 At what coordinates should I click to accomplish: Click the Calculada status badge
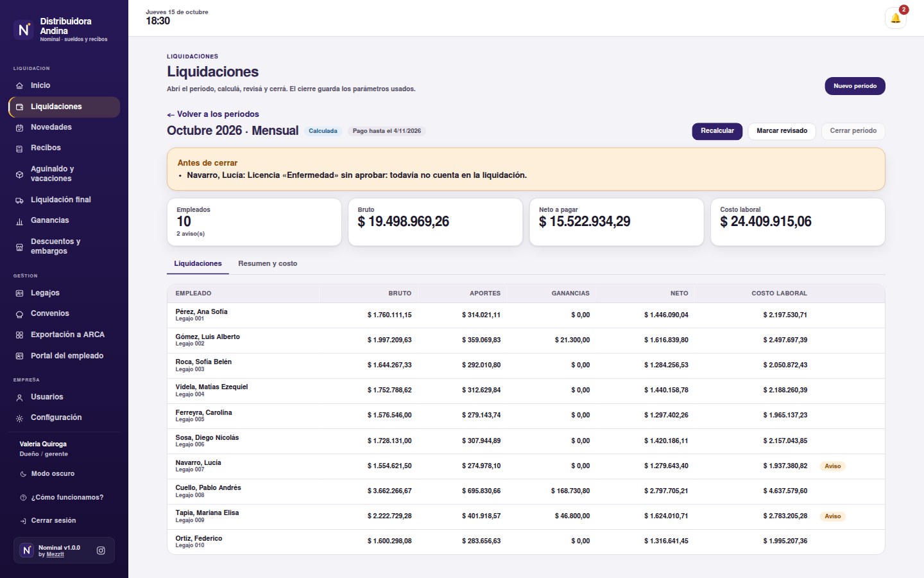coord(323,131)
